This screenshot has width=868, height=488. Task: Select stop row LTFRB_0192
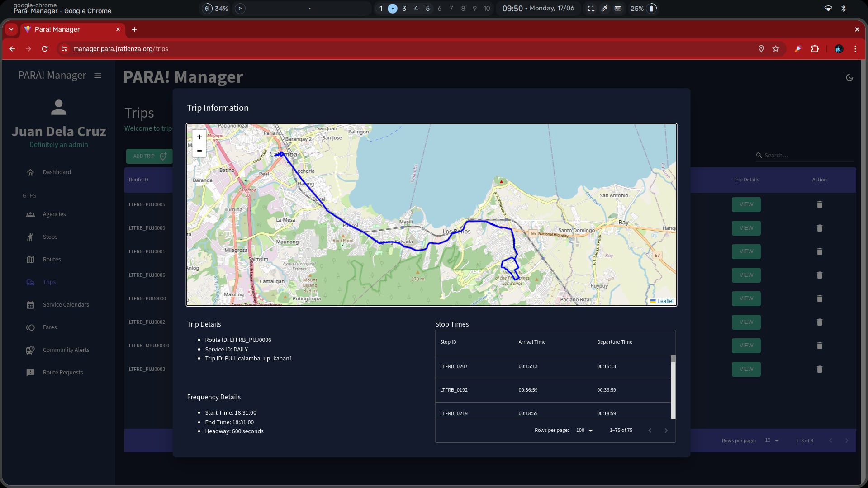point(553,390)
